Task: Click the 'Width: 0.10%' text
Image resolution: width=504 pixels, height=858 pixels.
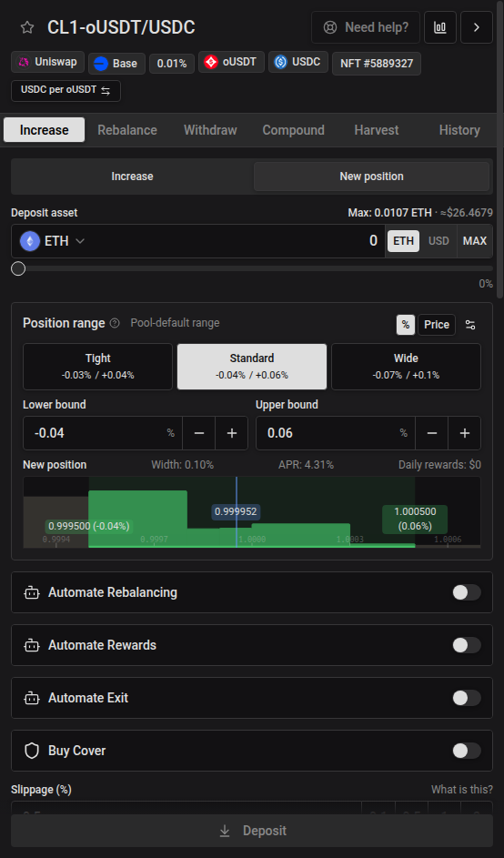Action: click(182, 465)
